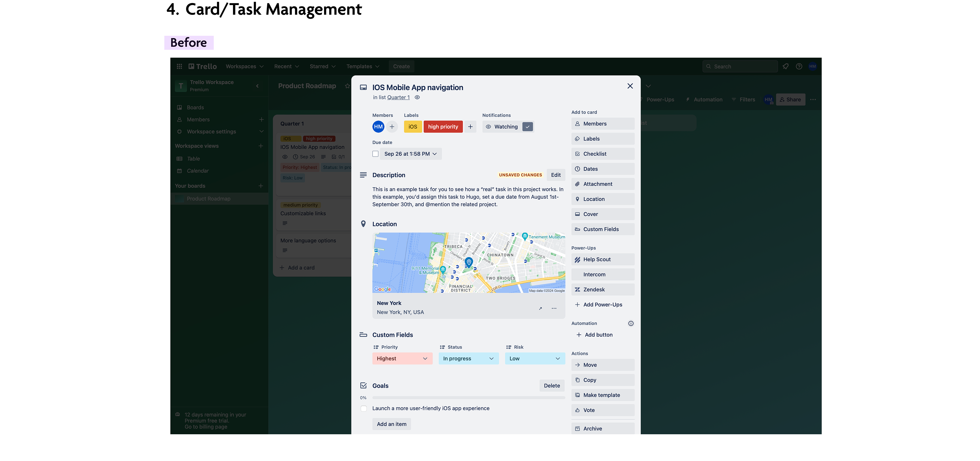Click the Trello logo in the header
The image size is (980, 461).
pos(202,66)
